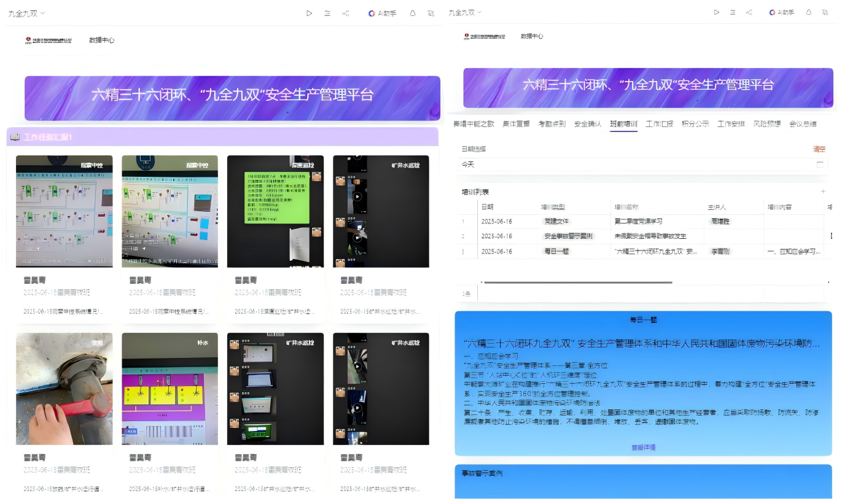This screenshot has height=504, width=842.
Task: Expand the 九全九双 dropdown in right pane
Action: pos(465,12)
